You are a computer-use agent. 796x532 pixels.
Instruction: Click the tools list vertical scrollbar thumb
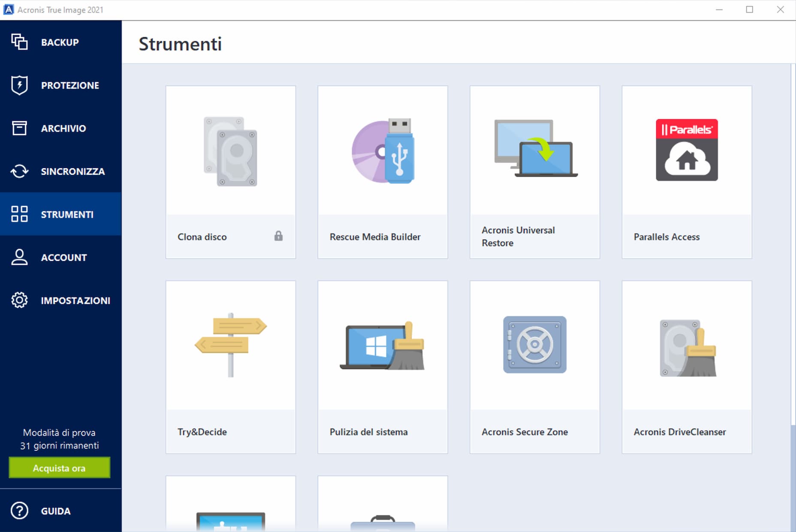(x=793, y=244)
